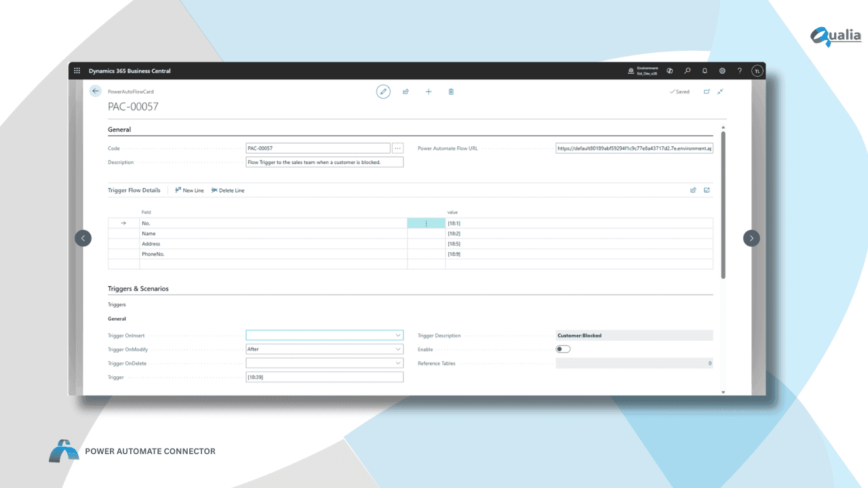Open the Trigger OnDelete dropdown
Screen dimensions: 868x488
(x=398, y=363)
